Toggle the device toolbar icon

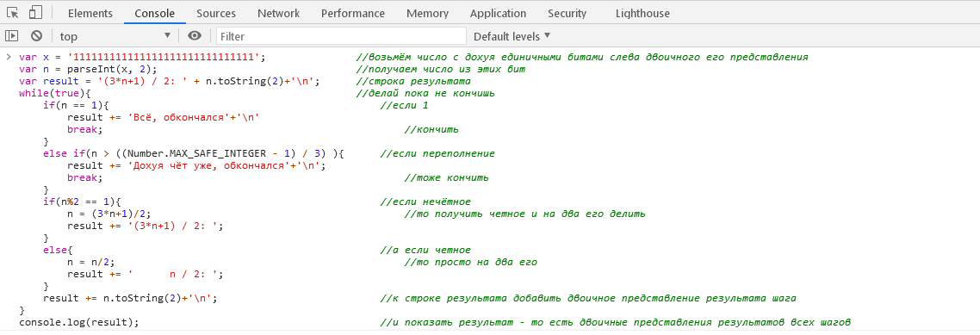(x=35, y=13)
